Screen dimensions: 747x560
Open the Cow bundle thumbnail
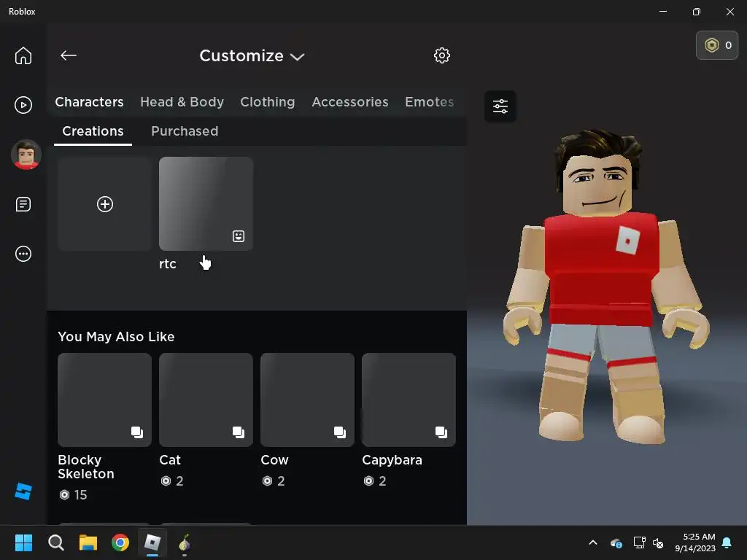(x=307, y=400)
